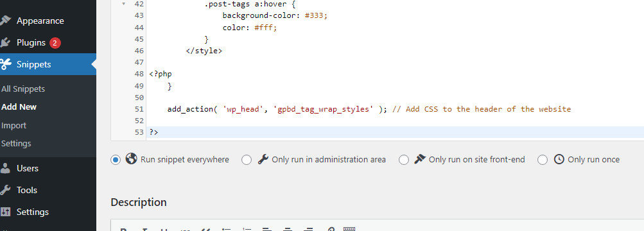The width and height of the screenshot is (644, 231).
Task: Click the plug icon beside Plugins
Action: (5, 42)
